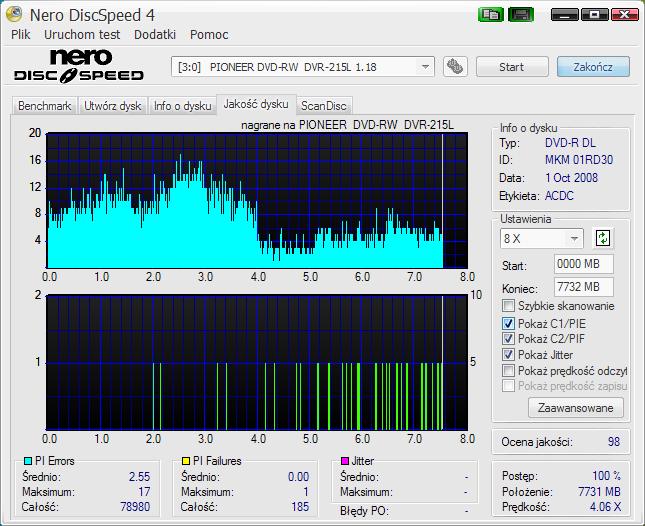Image resolution: width=645 pixels, height=526 pixels.
Task: Click PI Errors total 78980
Action: tap(135, 506)
